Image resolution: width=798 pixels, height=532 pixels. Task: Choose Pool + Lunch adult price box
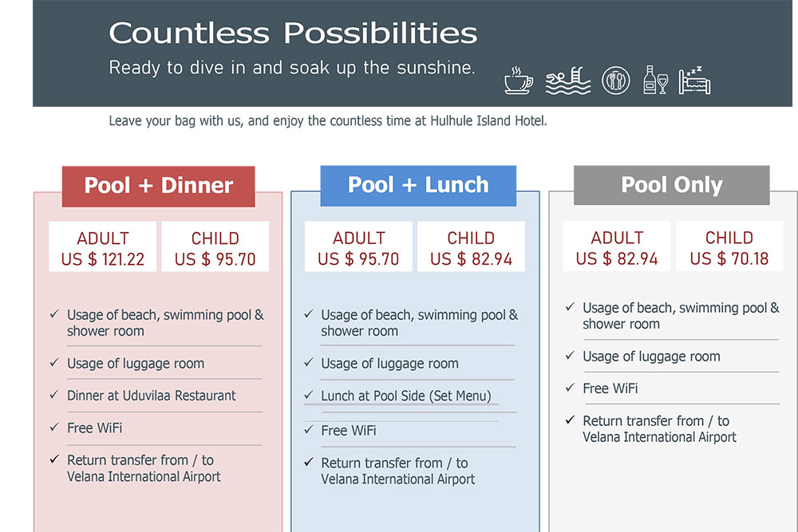[x=358, y=246]
